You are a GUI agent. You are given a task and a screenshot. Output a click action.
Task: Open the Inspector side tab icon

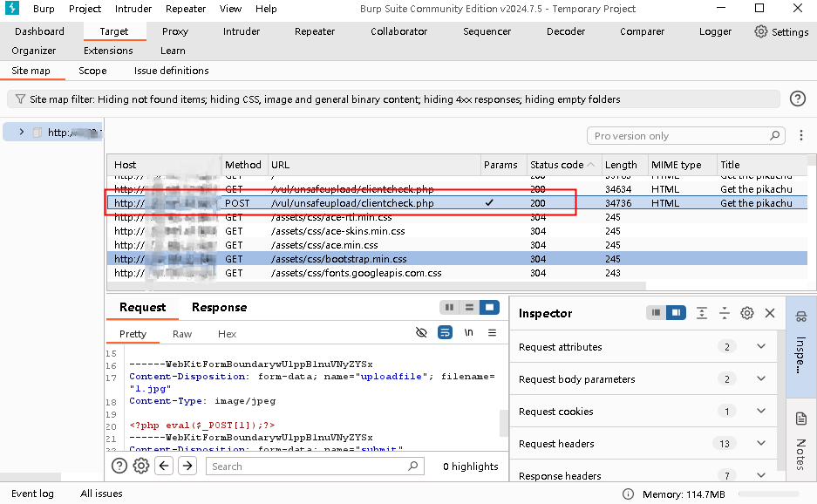(800, 317)
